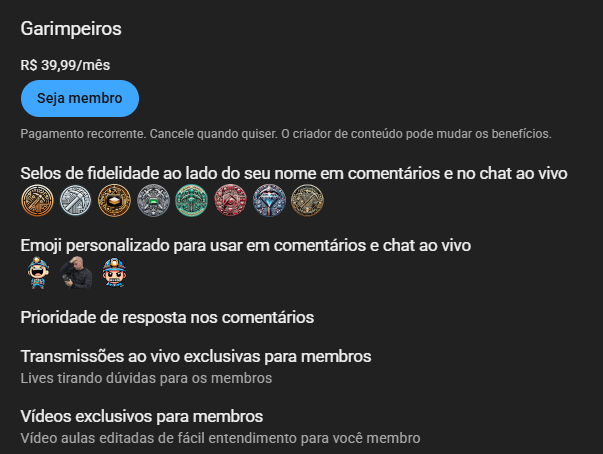
Task: Select the silver pickaxe loyalty badge
Action: tap(76, 200)
